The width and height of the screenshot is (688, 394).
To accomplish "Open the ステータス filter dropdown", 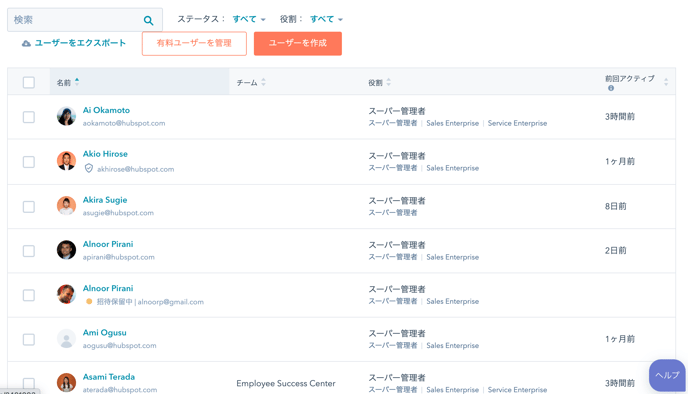I will click(x=249, y=19).
